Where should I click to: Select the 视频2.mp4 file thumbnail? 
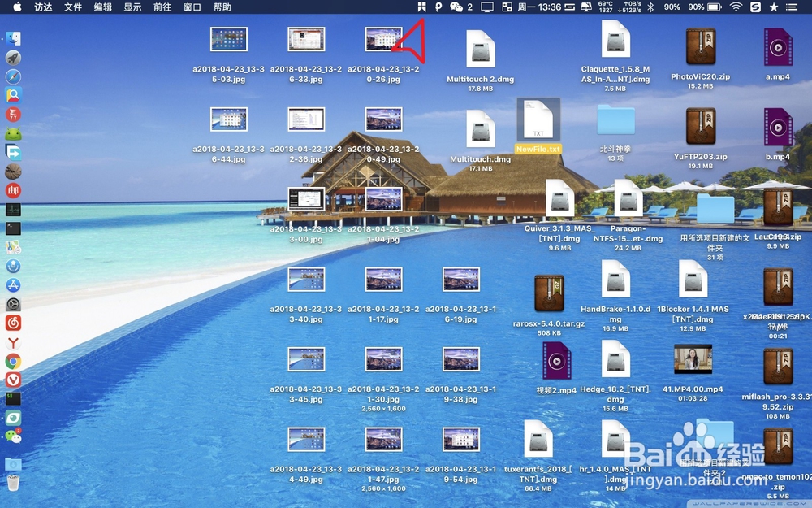[559, 362]
